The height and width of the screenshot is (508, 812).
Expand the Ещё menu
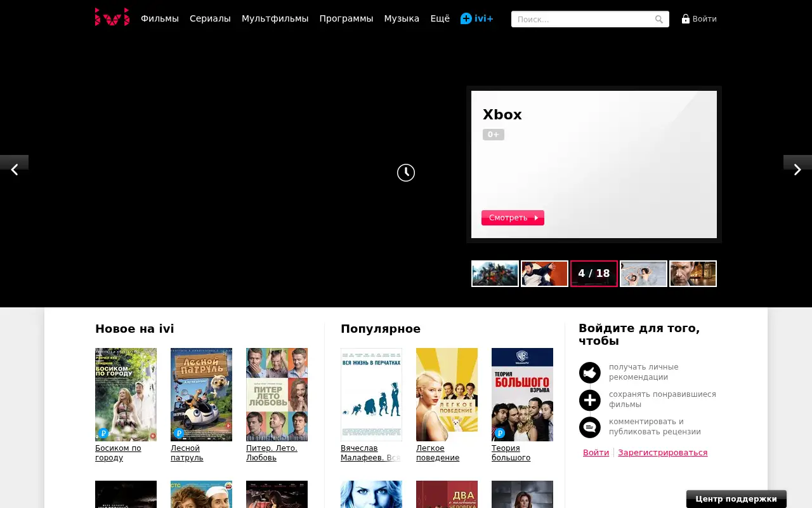click(440, 18)
